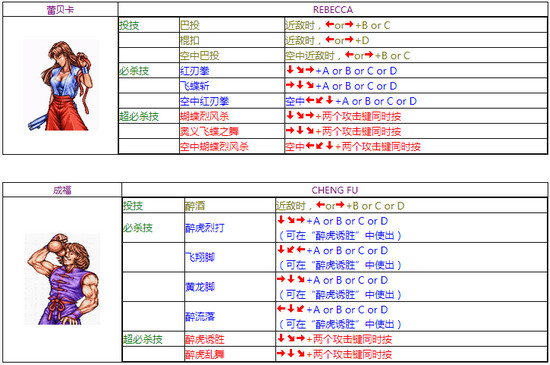Select the CHENG FU header title
The image size is (550, 365).
335,190
